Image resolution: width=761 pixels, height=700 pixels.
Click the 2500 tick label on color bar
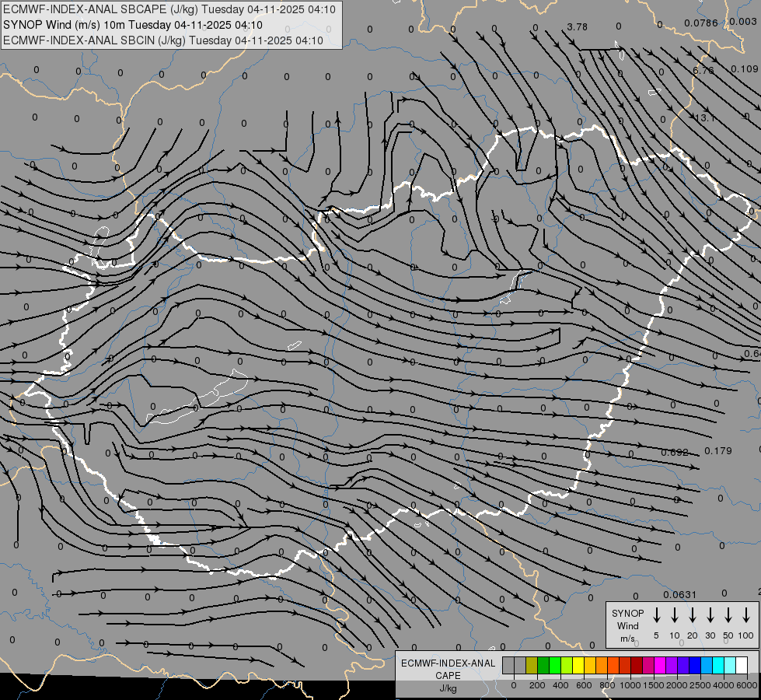point(700,685)
